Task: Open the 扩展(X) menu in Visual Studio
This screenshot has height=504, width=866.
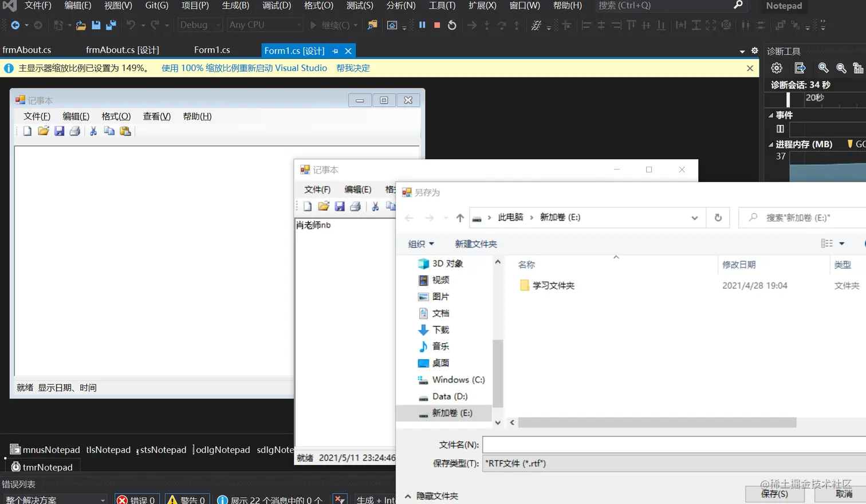Action: 482,6
